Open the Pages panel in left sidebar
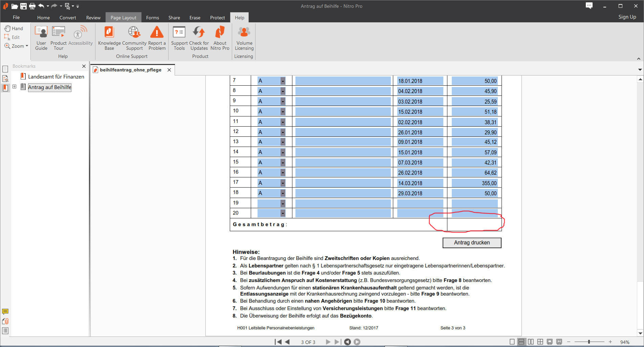Image resolution: width=644 pixels, height=347 pixels. (5, 69)
